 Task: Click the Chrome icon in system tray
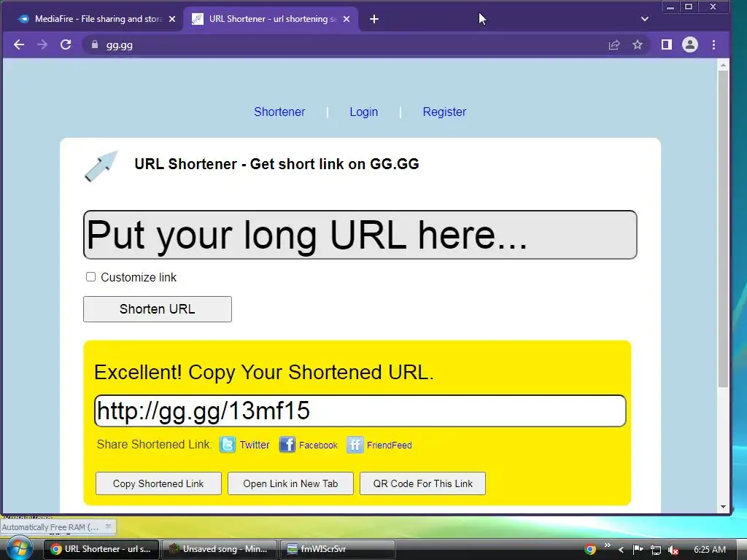tap(590, 550)
